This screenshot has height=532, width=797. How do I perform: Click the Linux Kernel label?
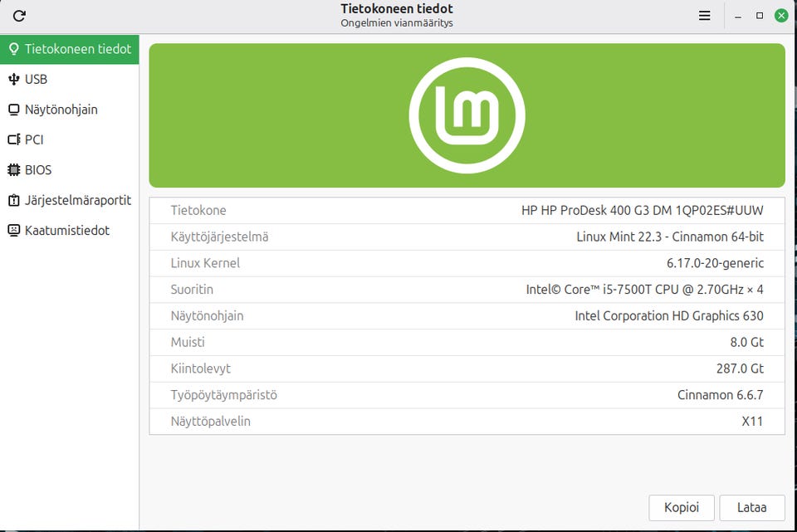pos(205,263)
